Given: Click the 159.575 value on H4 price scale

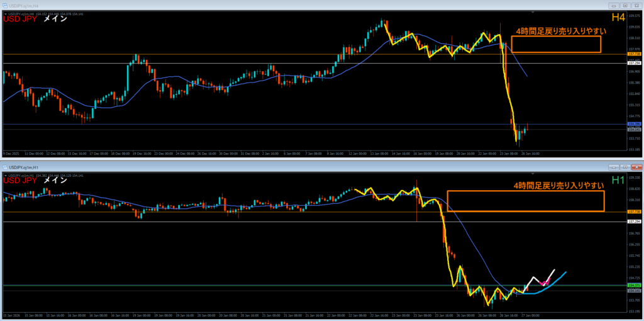Looking at the screenshot, I should point(634,16).
